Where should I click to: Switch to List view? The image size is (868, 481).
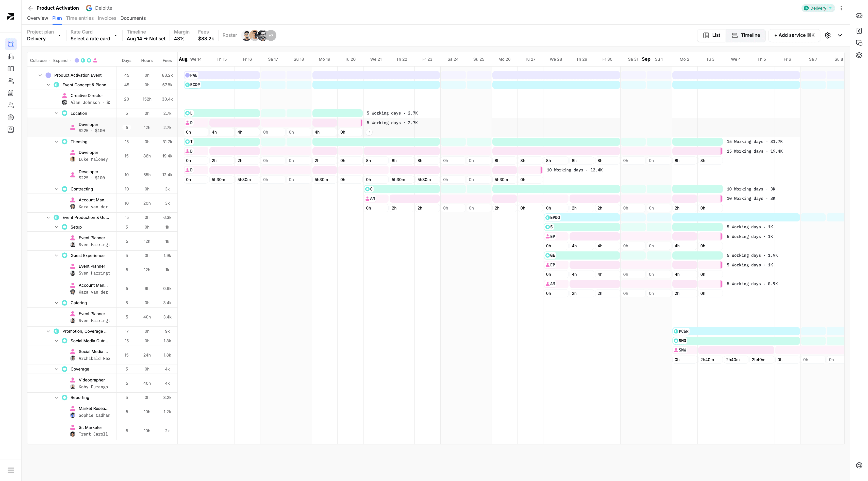click(x=712, y=35)
